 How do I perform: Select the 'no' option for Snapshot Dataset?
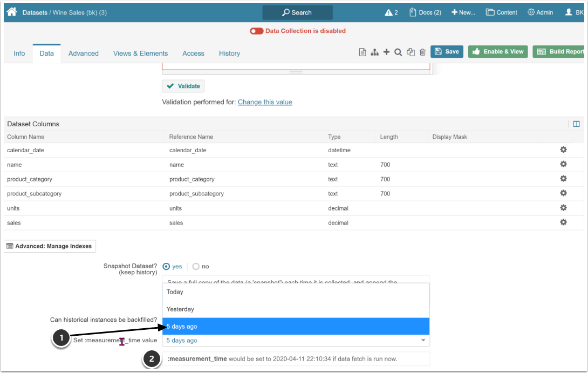pos(195,266)
